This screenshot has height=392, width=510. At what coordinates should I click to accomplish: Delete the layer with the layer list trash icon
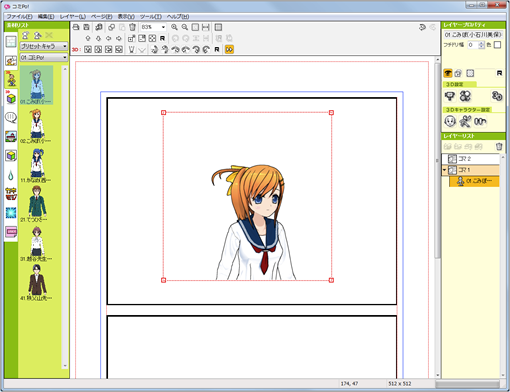[x=499, y=146]
